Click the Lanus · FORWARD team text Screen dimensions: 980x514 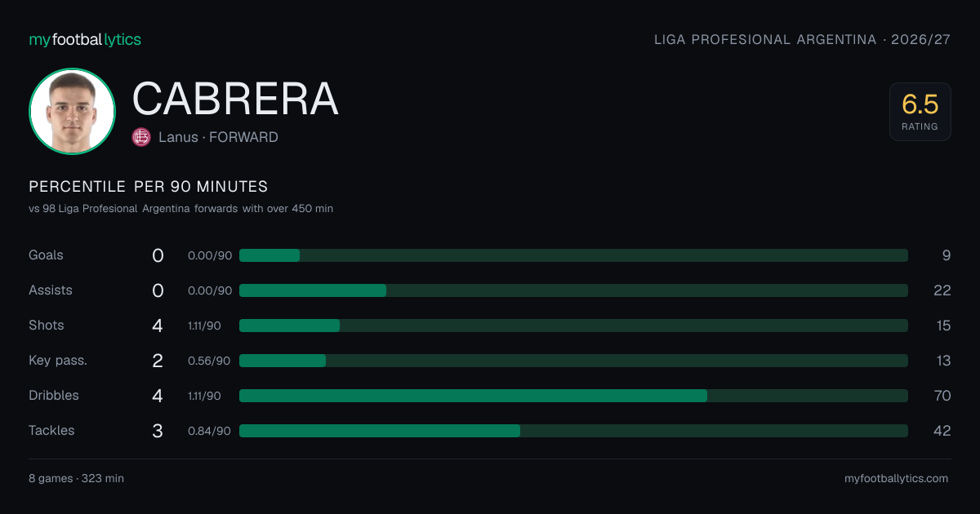click(218, 137)
